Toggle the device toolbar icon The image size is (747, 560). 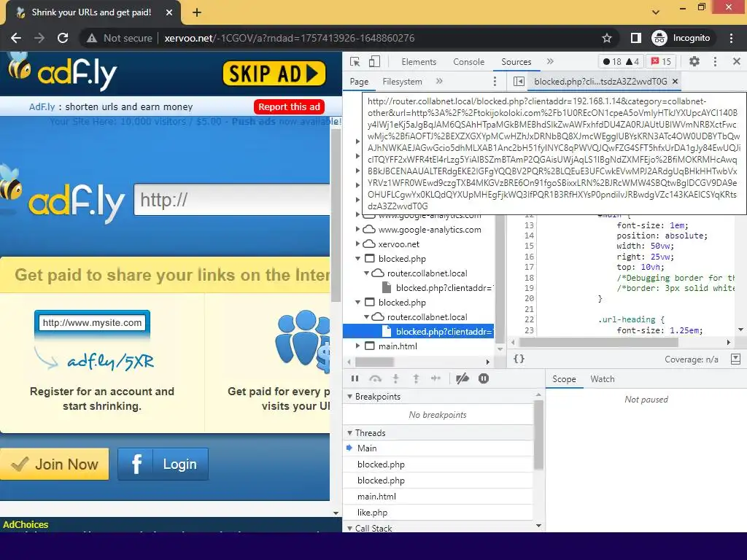pyautogui.click(x=374, y=62)
